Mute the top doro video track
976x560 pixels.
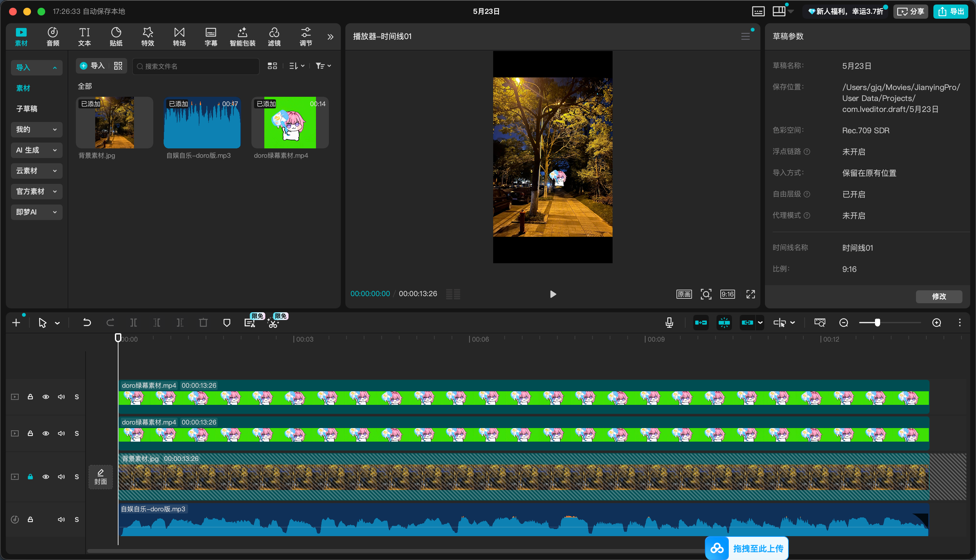pos(61,397)
